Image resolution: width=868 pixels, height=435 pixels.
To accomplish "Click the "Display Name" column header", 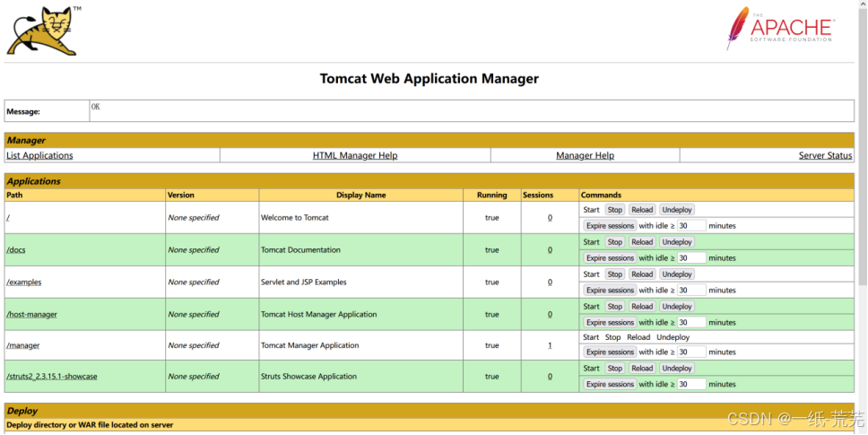I will pyautogui.click(x=361, y=195).
